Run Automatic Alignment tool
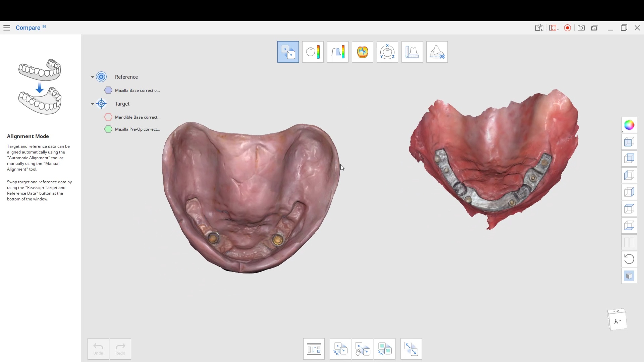 pos(340,349)
